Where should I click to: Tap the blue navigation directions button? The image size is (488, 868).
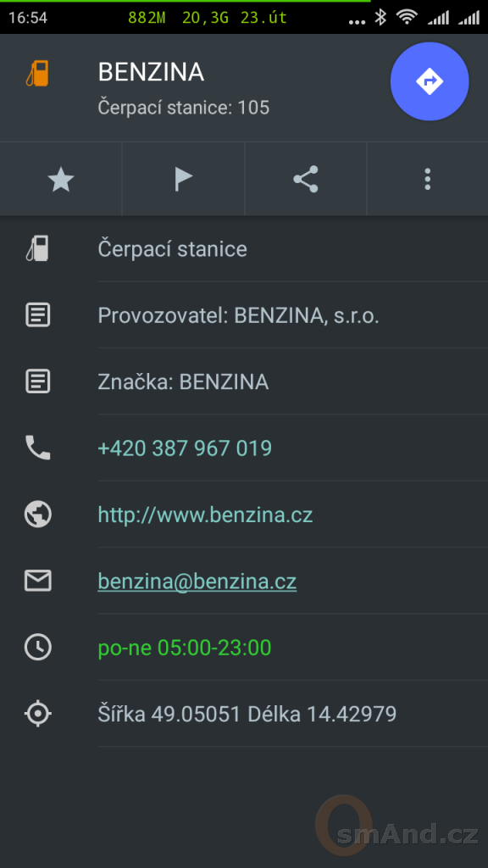pyautogui.click(x=430, y=81)
